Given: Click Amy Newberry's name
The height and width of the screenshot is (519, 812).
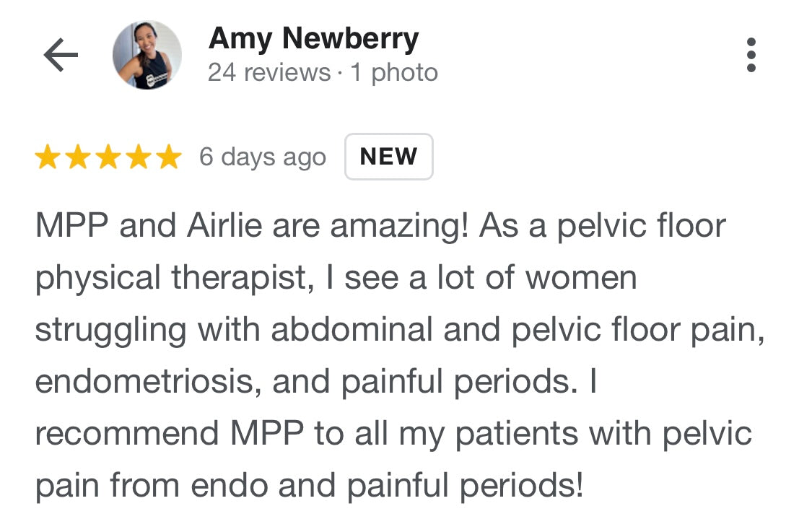Looking at the screenshot, I should point(313,38).
